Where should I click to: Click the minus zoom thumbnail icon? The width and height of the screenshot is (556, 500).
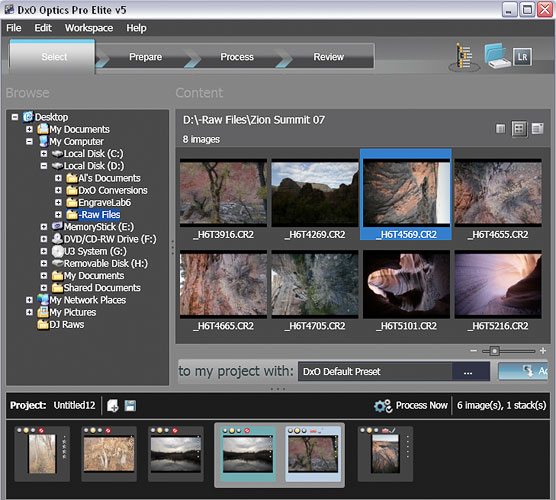(x=473, y=351)
